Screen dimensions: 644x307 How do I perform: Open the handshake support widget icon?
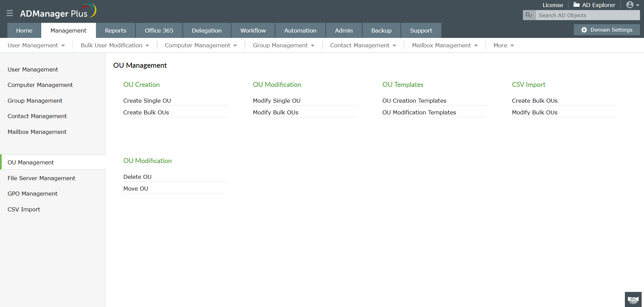click(633, 299)
